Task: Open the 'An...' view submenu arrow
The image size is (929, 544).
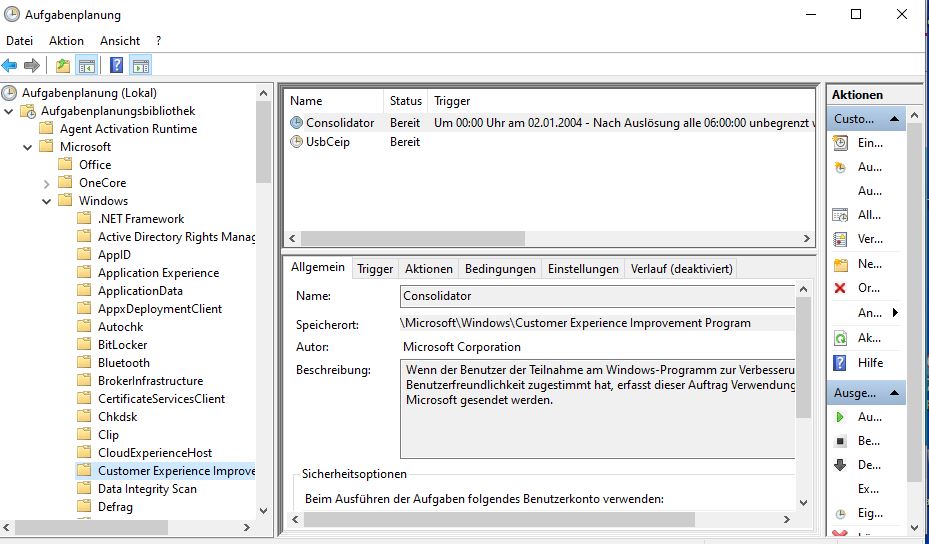Action: 895,312
